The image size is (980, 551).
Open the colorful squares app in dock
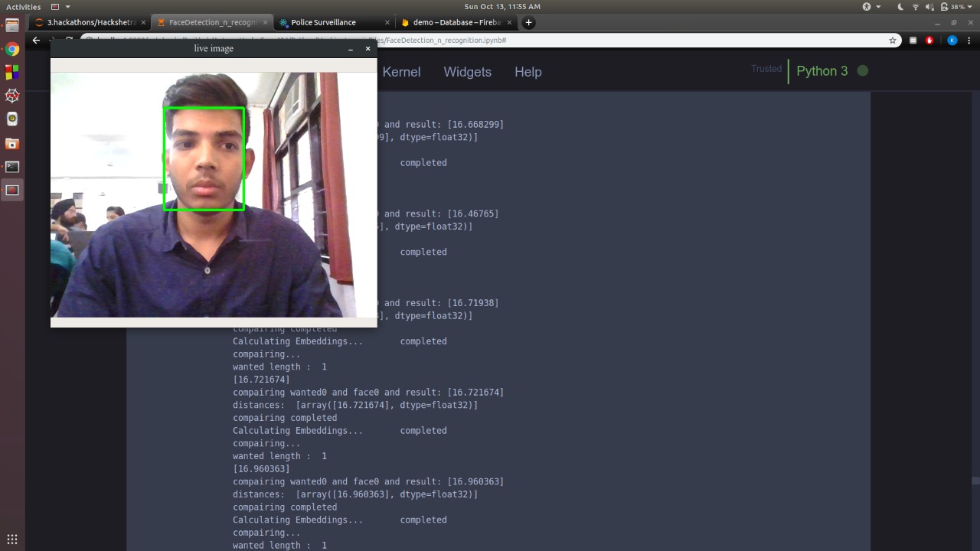(12, 73)
